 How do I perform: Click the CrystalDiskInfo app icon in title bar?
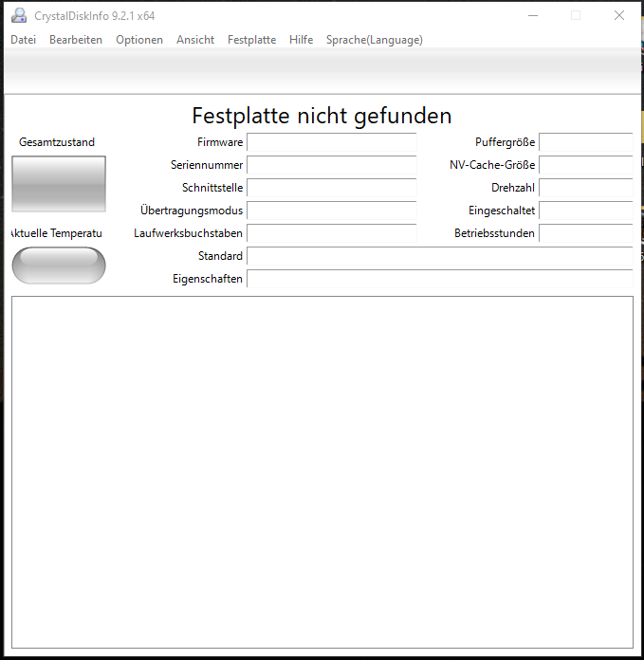coord(19,15)
